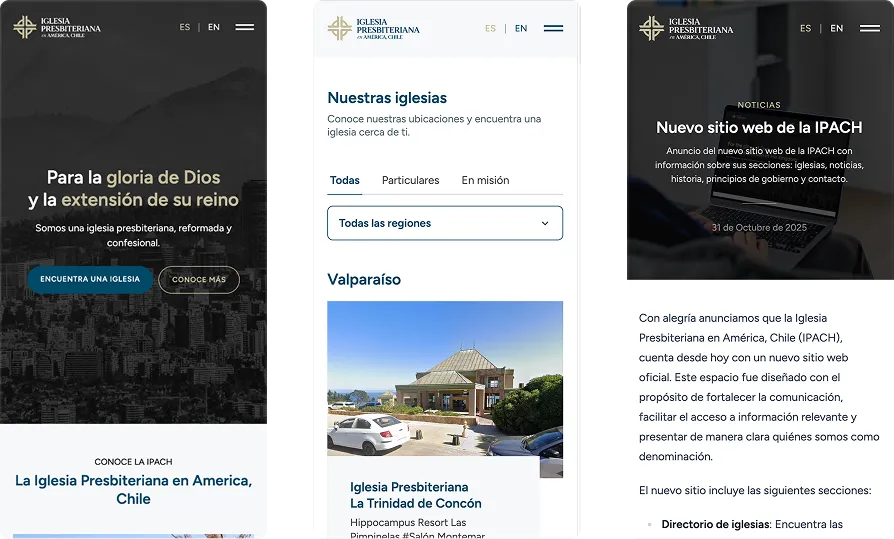
Task: Switch to EN language on news article screen
Action: [836, 29]
